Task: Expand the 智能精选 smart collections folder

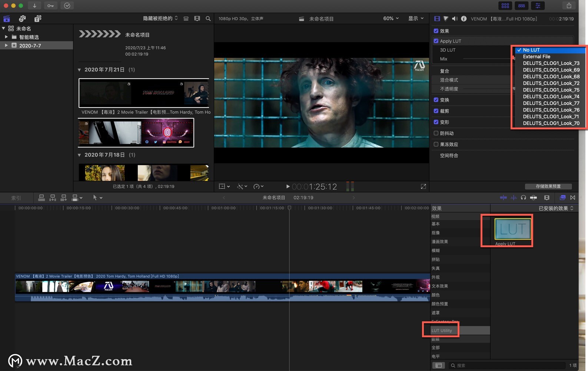Action: point(6,37)
